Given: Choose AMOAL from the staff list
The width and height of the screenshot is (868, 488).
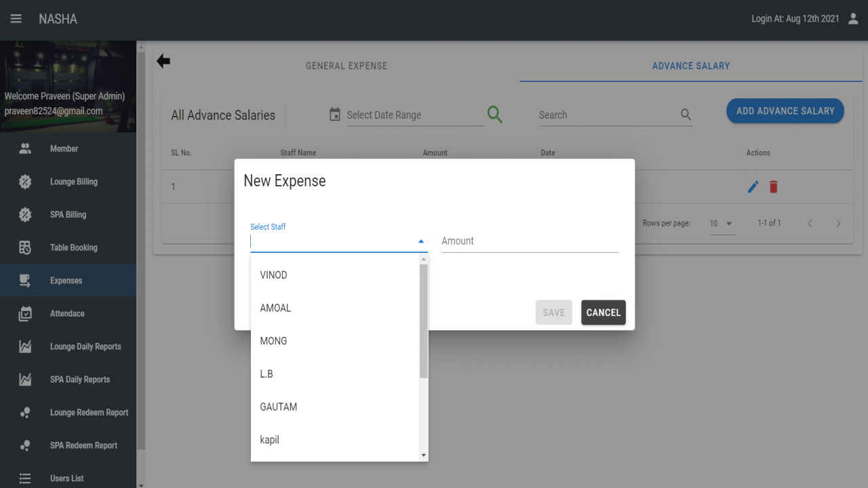Looking at the screenshot, I should click(336, 308).
